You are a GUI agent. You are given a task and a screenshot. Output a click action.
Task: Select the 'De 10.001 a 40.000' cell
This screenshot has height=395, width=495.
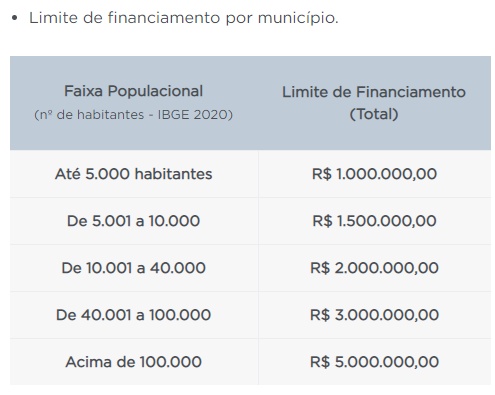(x=134, y=268)
